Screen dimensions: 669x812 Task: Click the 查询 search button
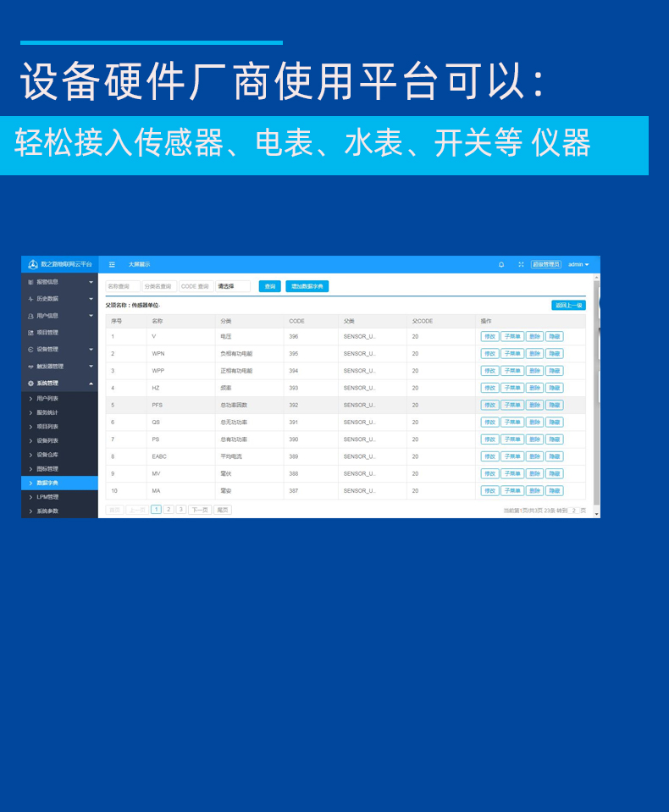[269, 287]
